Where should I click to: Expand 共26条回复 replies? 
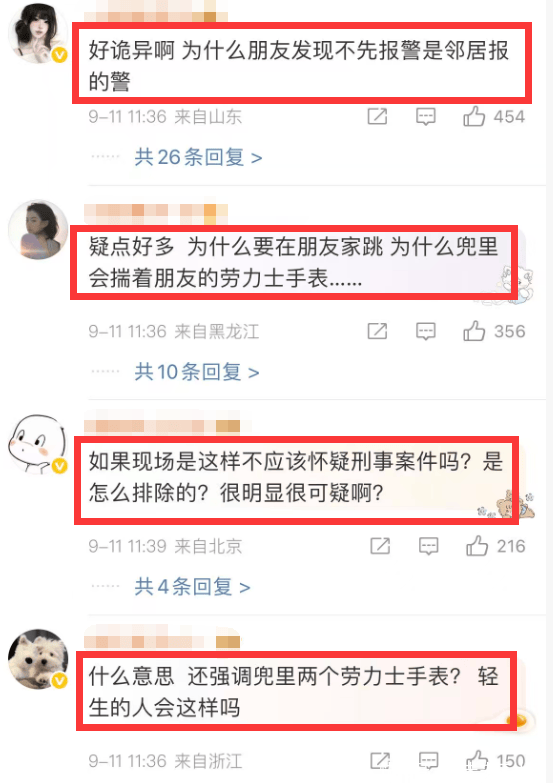[198, 157]
